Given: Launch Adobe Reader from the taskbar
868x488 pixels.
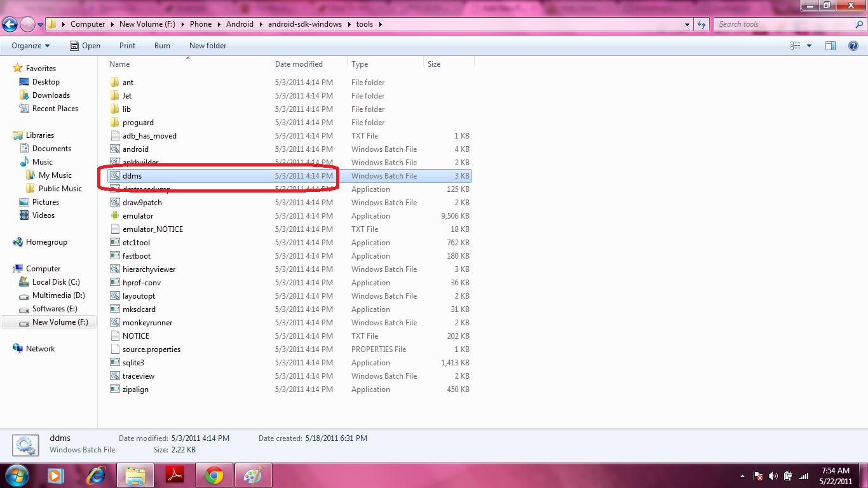Looking at the screenshot, I should tap(175, 475).
